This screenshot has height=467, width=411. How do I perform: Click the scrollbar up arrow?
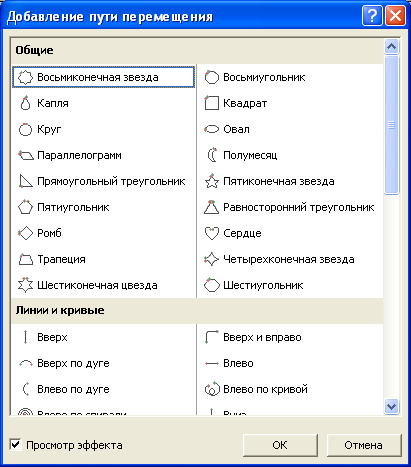[391, 46]
